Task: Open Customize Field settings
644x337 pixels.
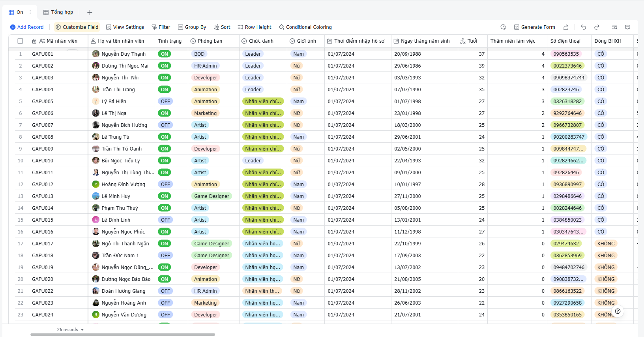Action: click(x=77, y=27)
